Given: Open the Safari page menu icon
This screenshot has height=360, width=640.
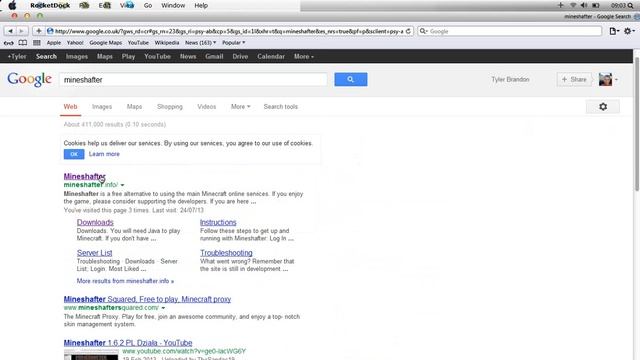Looking at the screenshot, I should click(614, 31).
